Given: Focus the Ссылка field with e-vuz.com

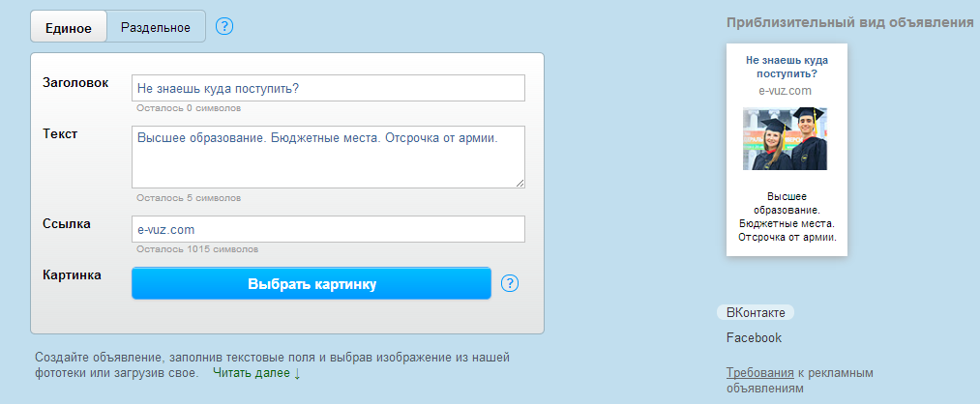Looking at the screenshot, I should point(328,229).
